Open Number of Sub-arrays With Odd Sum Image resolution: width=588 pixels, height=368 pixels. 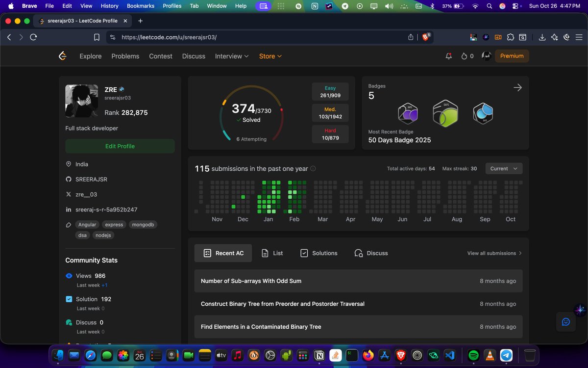coord(358,281)
